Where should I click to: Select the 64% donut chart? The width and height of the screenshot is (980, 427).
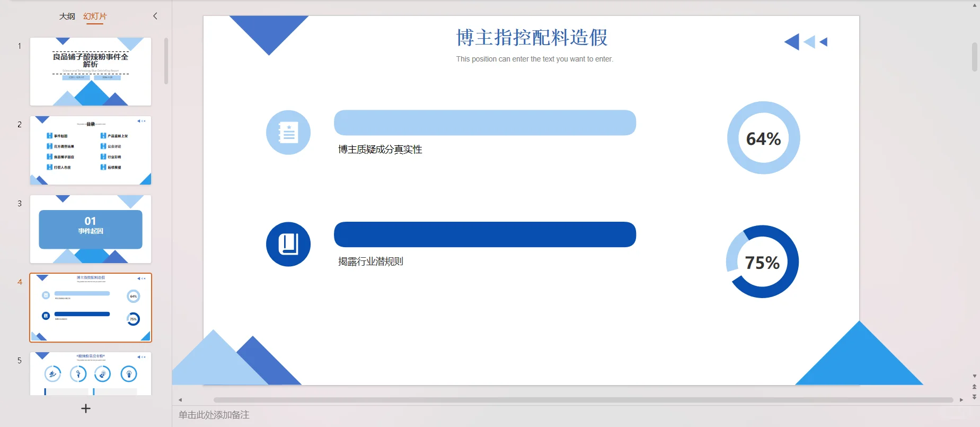point(763,138)
